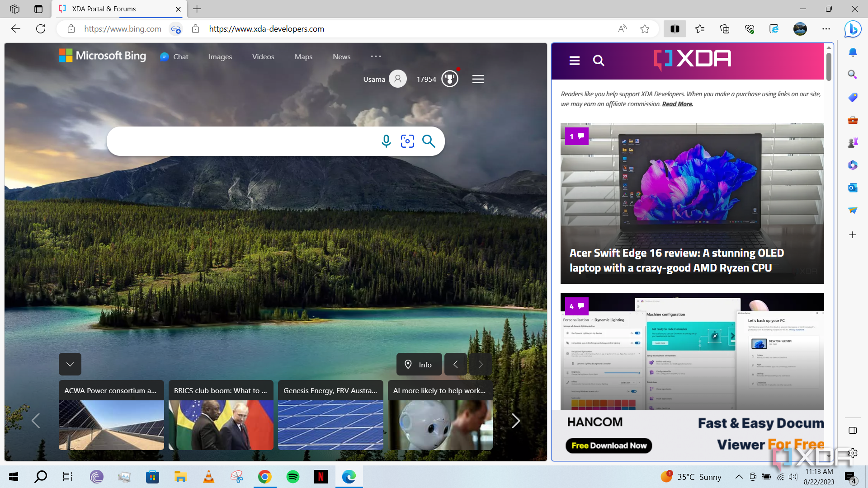Expand Bing's more options ellipsis
868x488 pixels.
376,56
